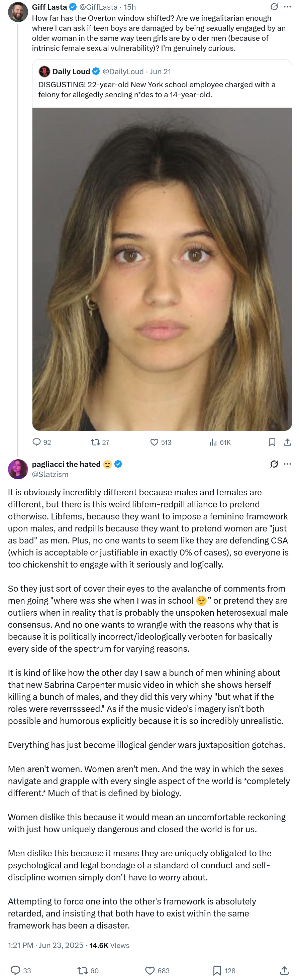Viewport: 299px width, 980px height.
Task: Share pagliacci the hated's post
Action: click(x=284, y=970)
